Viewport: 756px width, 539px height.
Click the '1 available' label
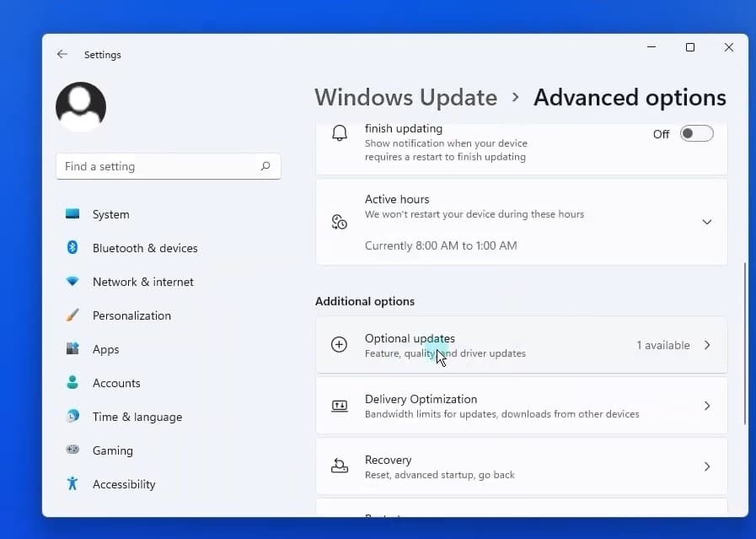click(663, 345)
